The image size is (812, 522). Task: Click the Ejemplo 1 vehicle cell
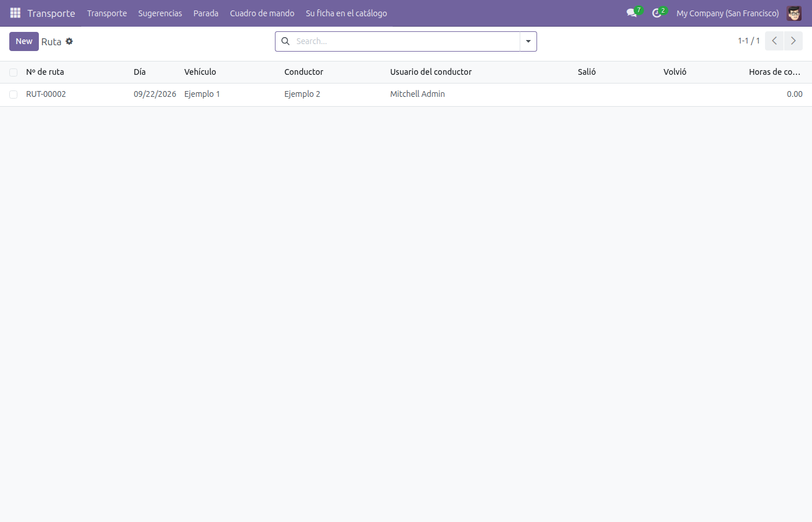[202, 94]
